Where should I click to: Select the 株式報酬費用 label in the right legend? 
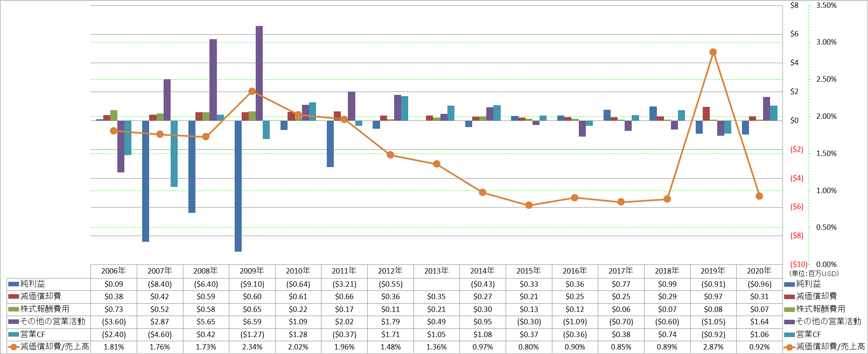point(820,309)
